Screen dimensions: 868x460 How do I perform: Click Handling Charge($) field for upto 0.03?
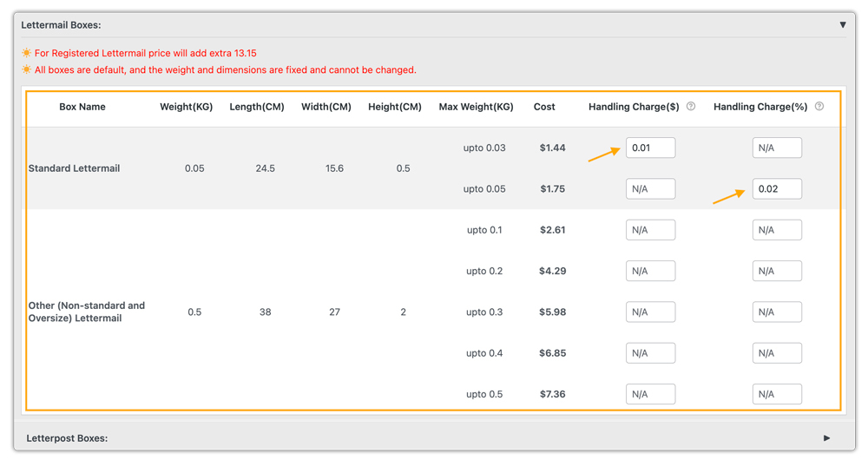650,148
